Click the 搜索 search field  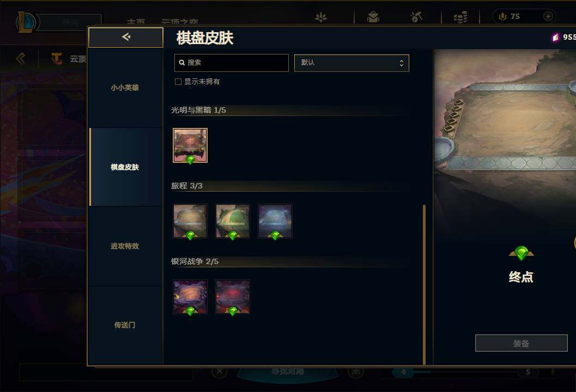point(232,63)
